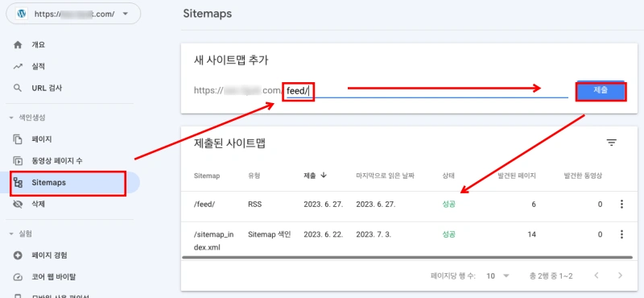Click the magnifier icon for URL 검사
Screen dimensions: 644x298
pyautogui.click(x=18, y=88)
